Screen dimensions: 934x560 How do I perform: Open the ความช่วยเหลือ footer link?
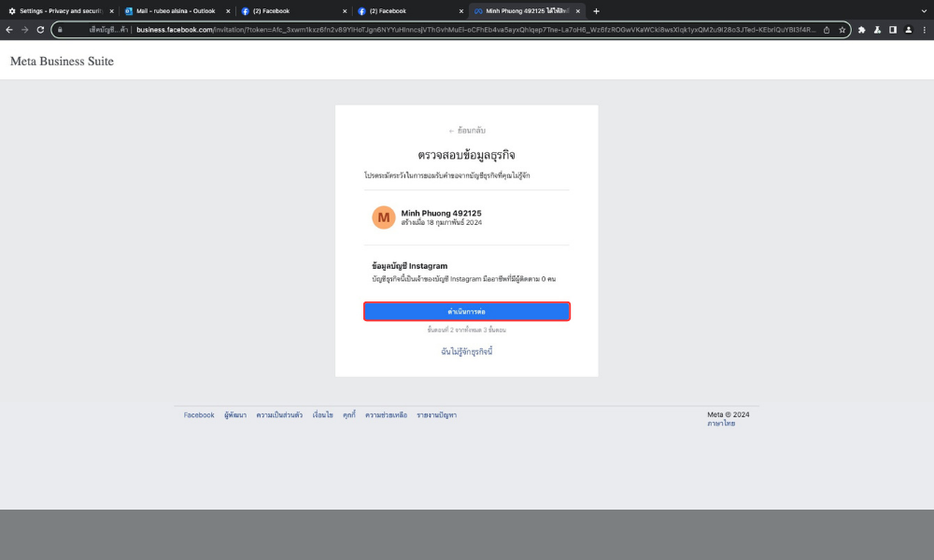pyautogui.click(x=386, y=415)
